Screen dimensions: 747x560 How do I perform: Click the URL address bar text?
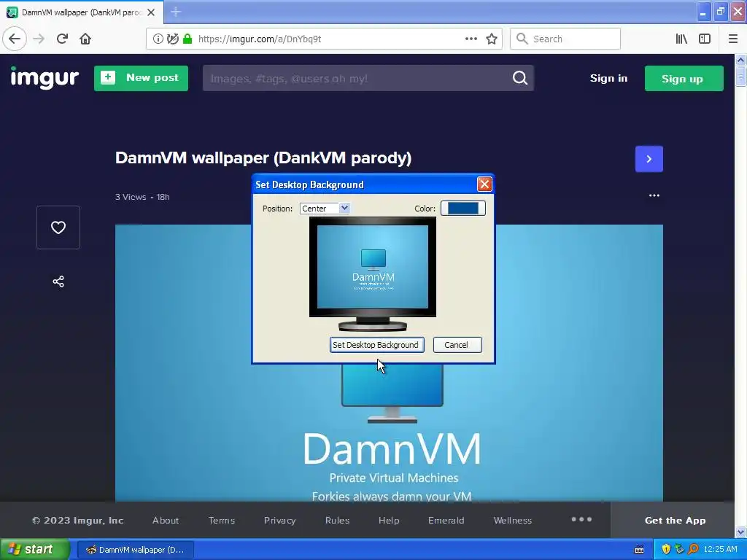tap(260, 39)
